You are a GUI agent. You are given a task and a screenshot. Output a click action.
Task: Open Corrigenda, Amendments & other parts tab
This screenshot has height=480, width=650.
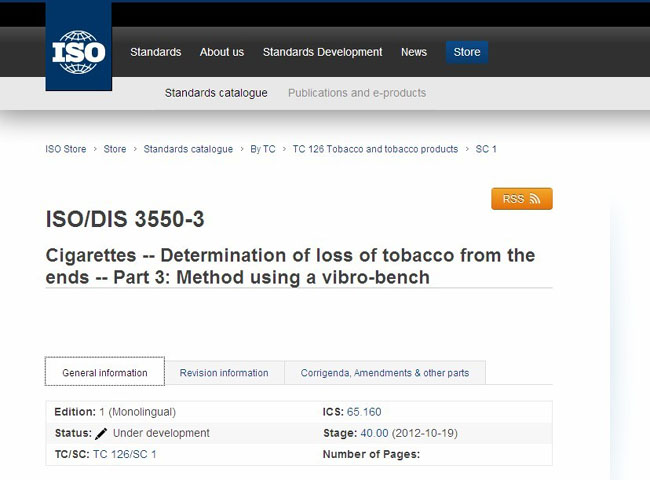click(x=385, y=373)
